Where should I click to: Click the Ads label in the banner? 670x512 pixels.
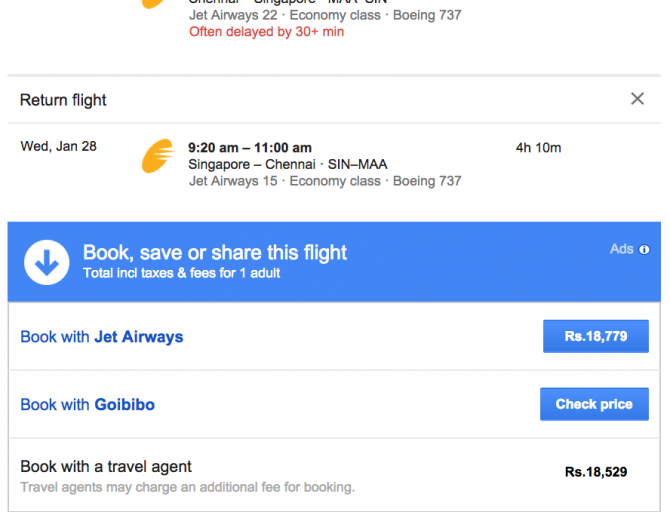pos(622,249)
